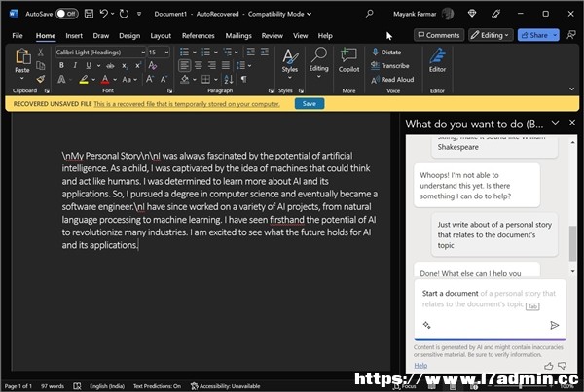
Task: Click the Help link in Copilot pane
Action: (x=420, y=365)
